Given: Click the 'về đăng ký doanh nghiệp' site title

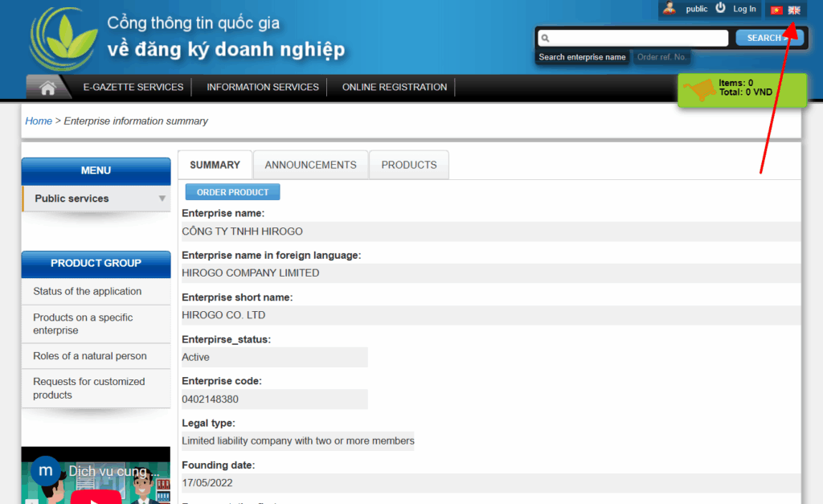Looking at the screenshot, I should [x=226, y=50].
